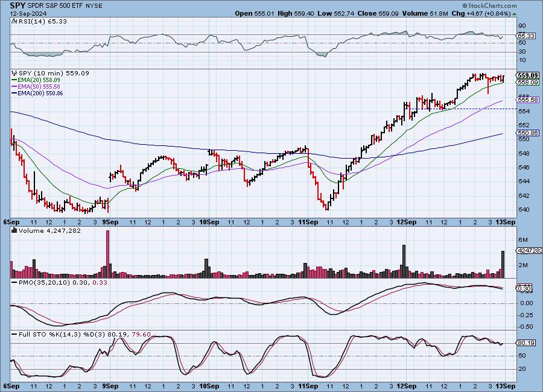Click the SPY (10 min) 559.09 panel label

tap(54, 73)
